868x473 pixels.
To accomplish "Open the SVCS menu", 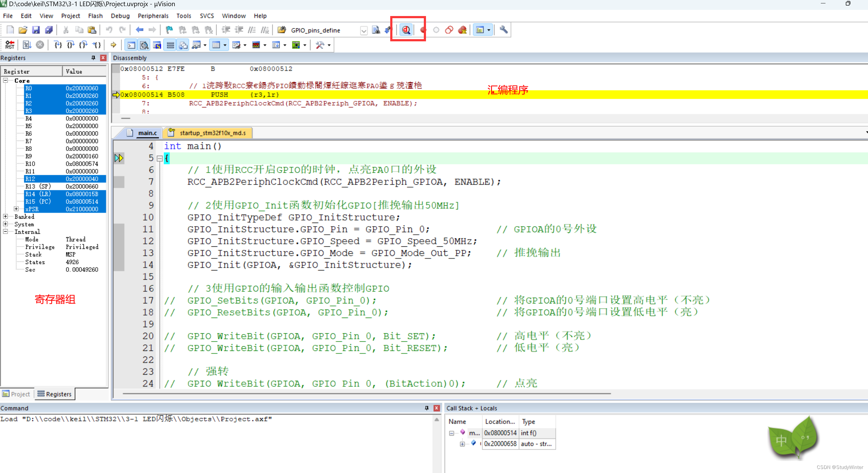I will (x=207, y=16).
